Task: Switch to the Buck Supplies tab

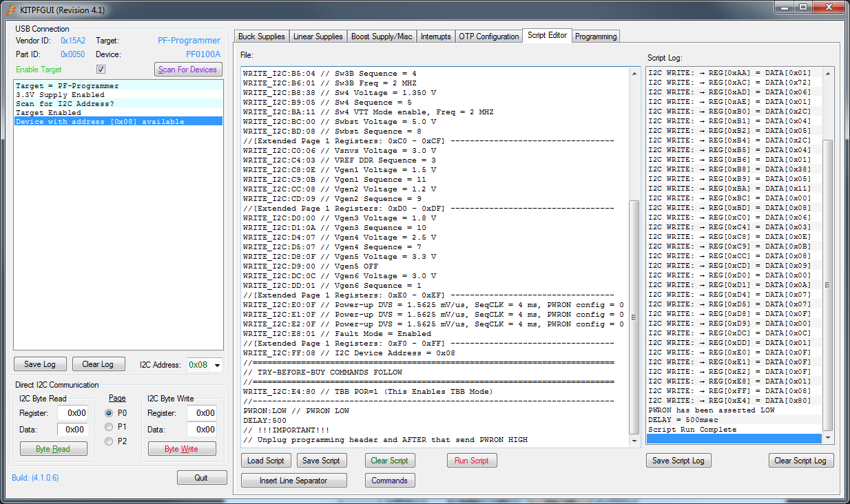Action: [x=261, y=36]
